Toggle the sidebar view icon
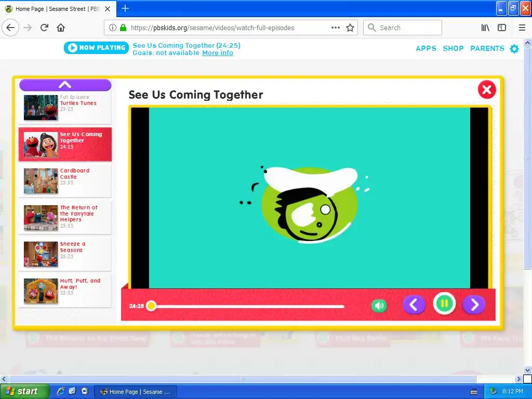Screen dimensions: 532x399 [502, 28]
